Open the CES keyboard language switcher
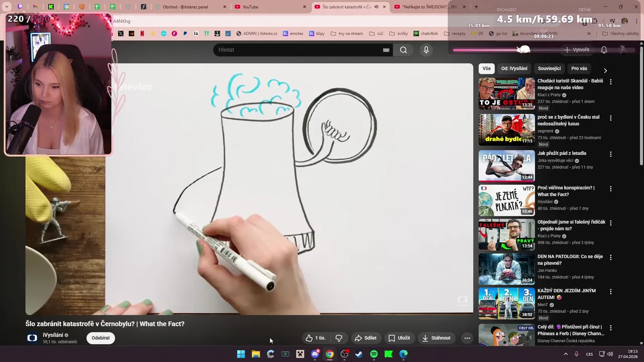644x362 pixels. coord(589,354)
